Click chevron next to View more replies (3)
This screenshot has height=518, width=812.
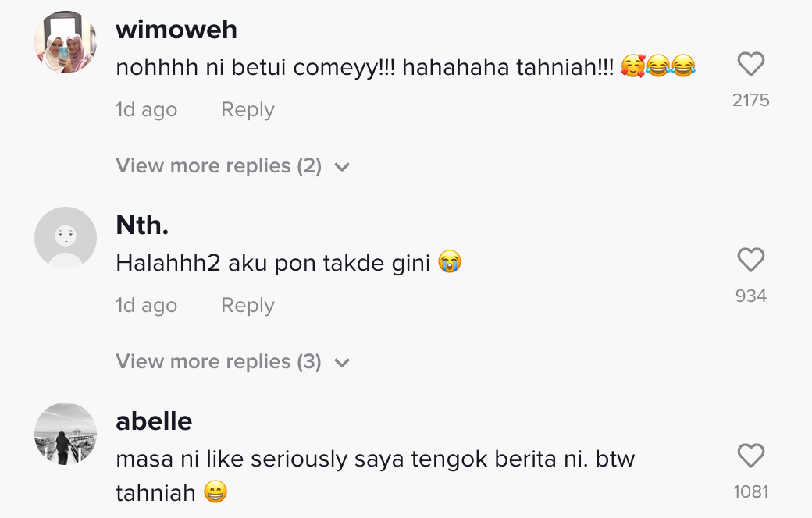(342, 363)
